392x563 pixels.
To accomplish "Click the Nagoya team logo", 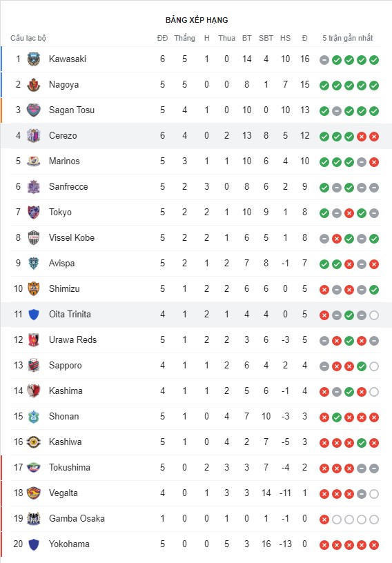I will click(34, 85).
